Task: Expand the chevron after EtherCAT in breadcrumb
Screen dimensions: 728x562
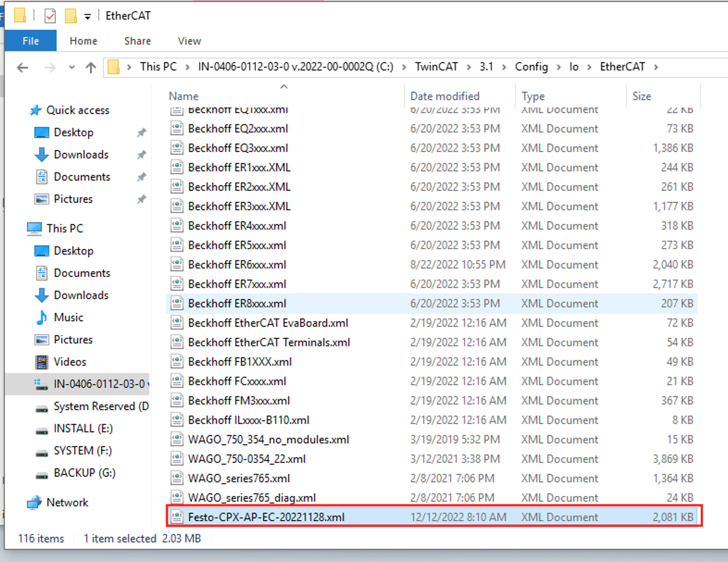Action: coord(656,67)
